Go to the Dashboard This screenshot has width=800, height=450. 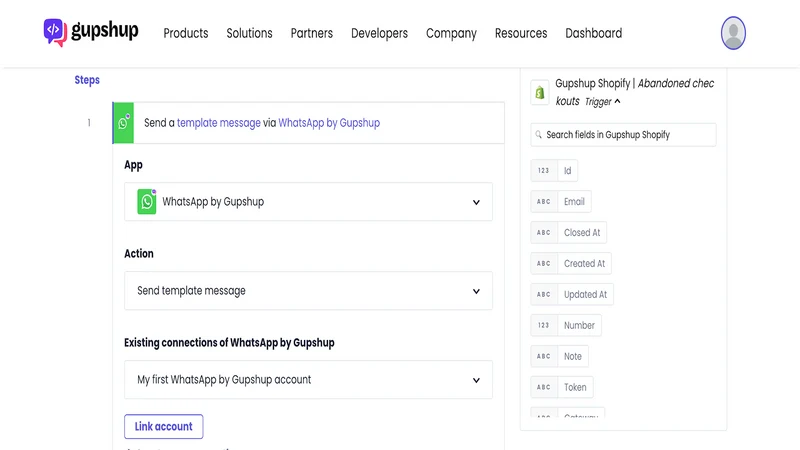[594, 33]
